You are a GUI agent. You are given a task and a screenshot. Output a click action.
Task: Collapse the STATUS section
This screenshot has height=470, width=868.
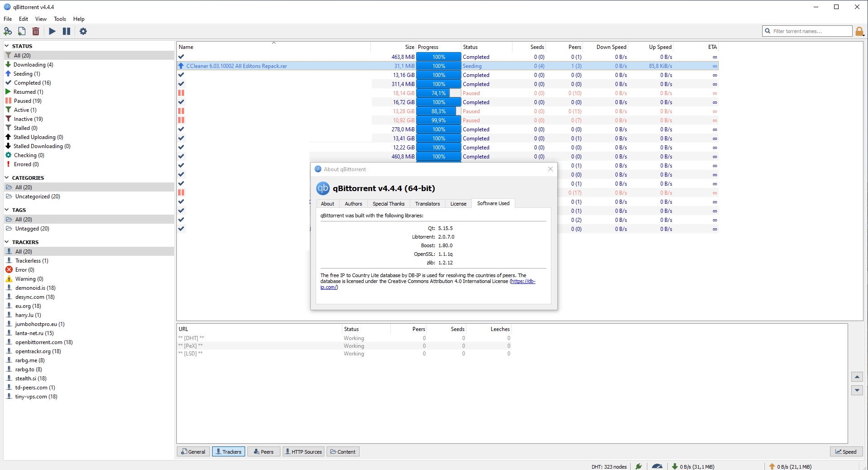(x=6, y=46)
